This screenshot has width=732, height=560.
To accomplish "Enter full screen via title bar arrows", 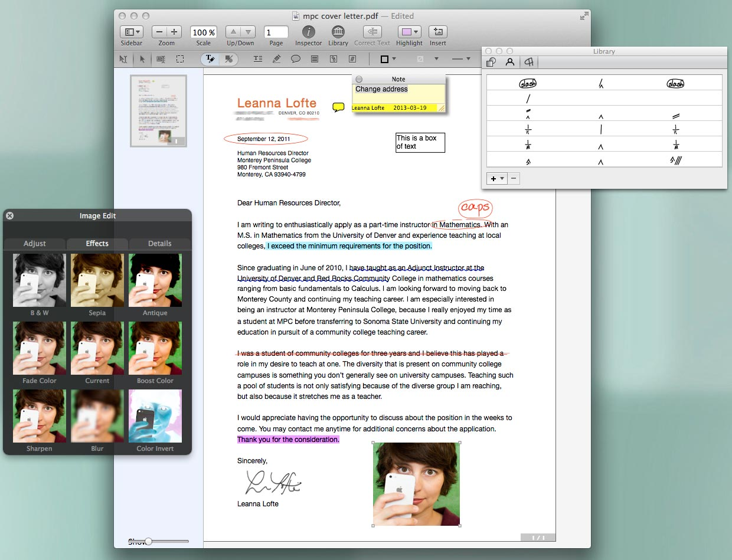I will coord(584,16).
